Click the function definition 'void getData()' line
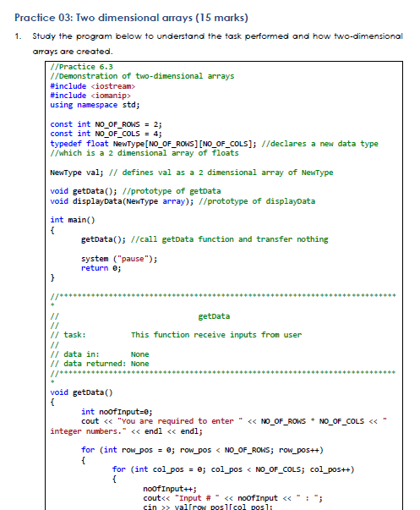 point(81,392)
